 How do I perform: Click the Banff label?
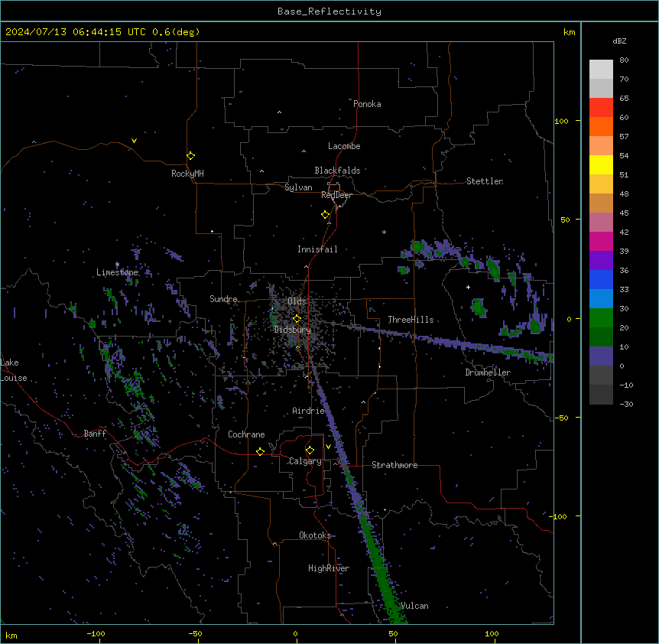pyautogui.click(x=95, y=434)
